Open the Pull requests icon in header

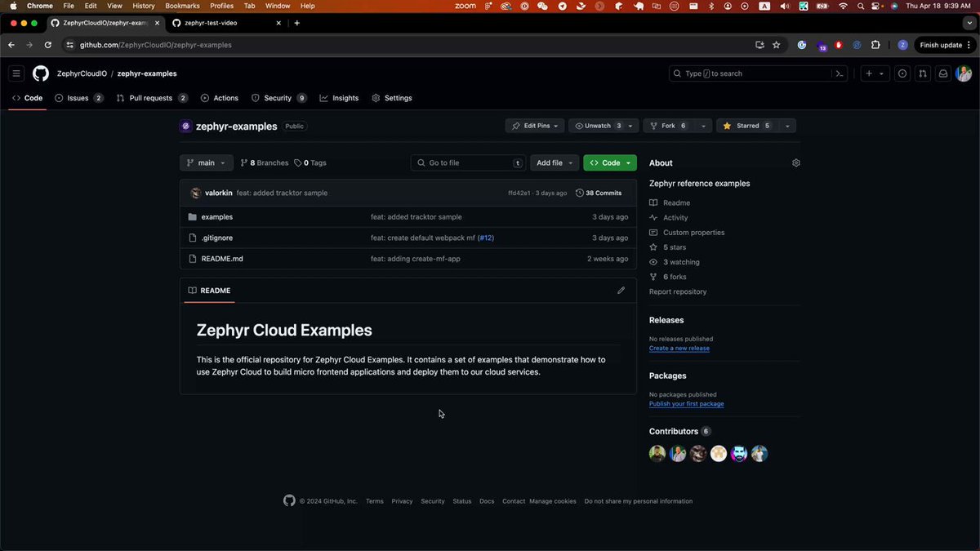click(923, 73)
